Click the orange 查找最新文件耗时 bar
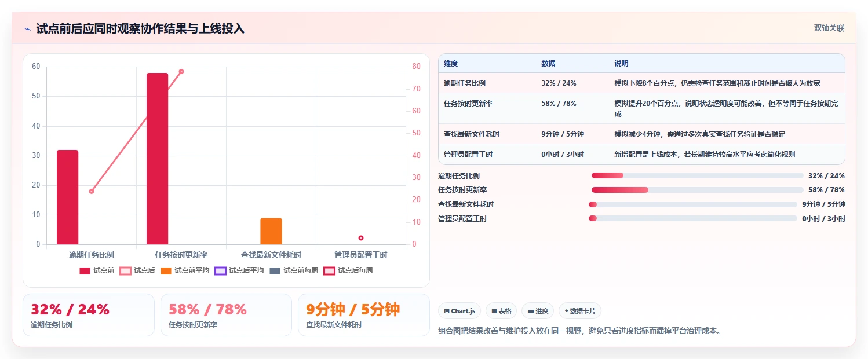This screenshot has width=868, height=359. [271, 231]
